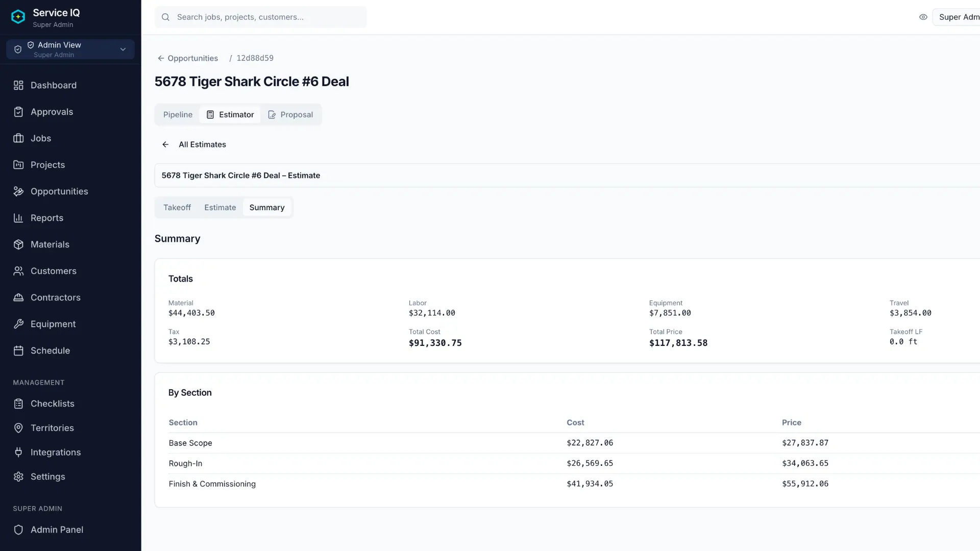Switch to the Pipeline tab

178,115
